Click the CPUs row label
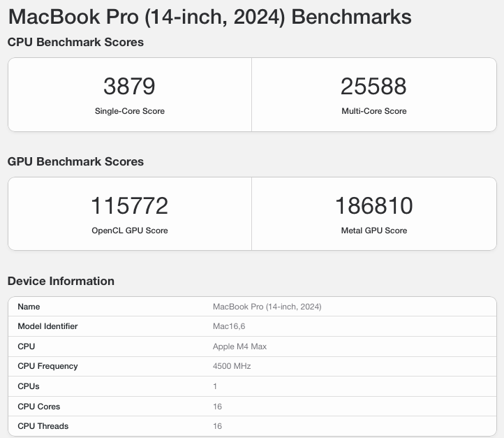 (x=29, y=386)
